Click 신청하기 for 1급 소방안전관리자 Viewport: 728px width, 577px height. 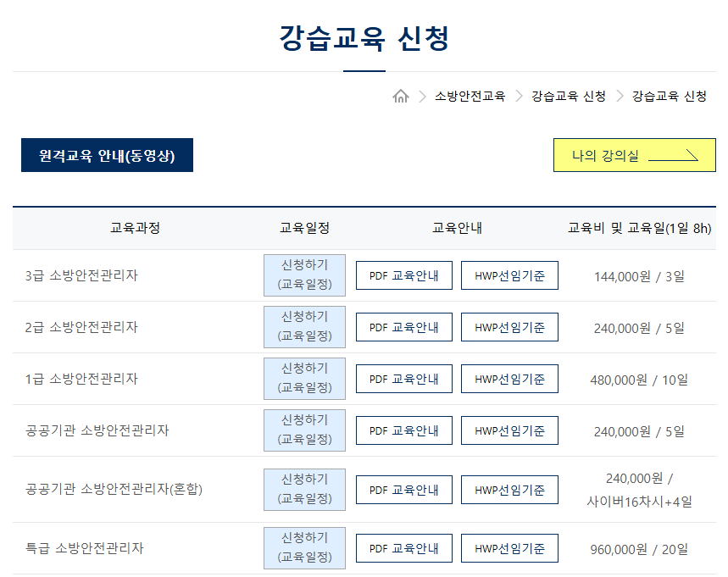coord(304,379)
